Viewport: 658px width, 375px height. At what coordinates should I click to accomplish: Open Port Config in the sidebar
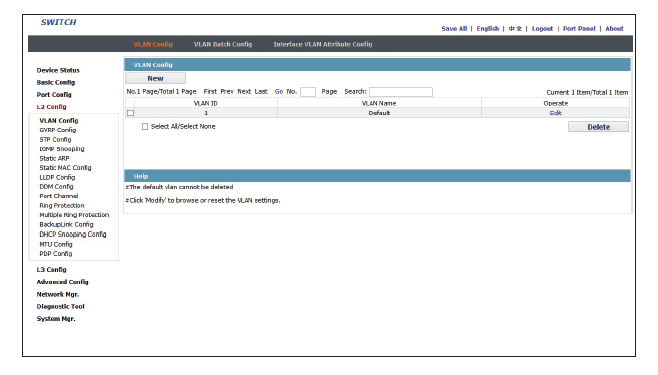click(x=54, y=94)
